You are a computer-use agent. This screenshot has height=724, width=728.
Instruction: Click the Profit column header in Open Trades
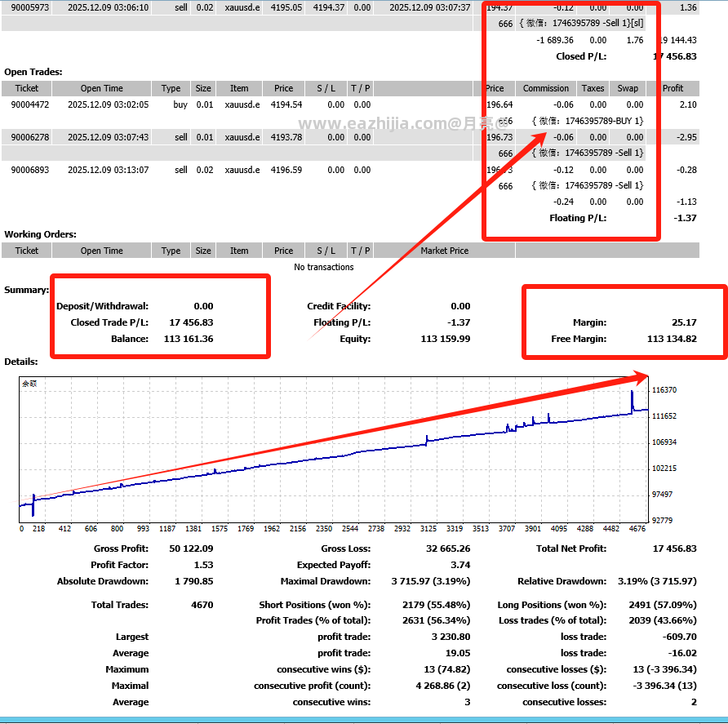[x=673, y=88]
